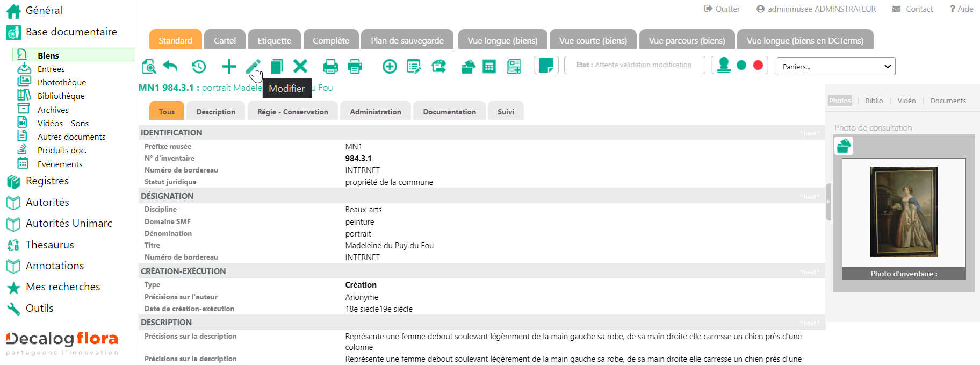Image resolution: width=980 pixels, height=365 pixels.
Task: Expand the Registres menu section
Action: [47, 181]
